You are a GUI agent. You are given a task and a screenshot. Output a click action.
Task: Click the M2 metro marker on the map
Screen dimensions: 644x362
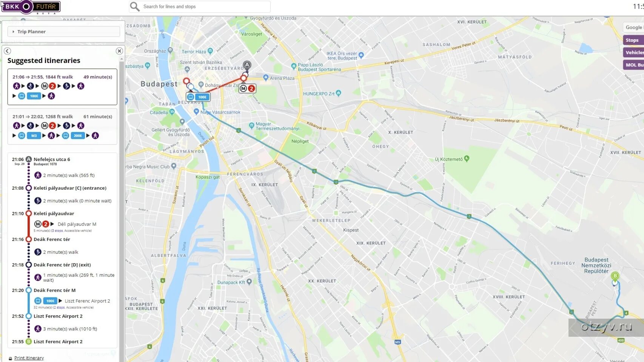[248, 89]
